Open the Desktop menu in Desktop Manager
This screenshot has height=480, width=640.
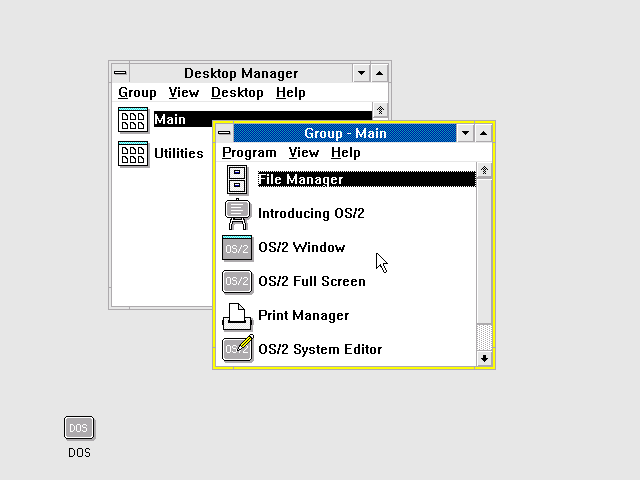(237, 93)
